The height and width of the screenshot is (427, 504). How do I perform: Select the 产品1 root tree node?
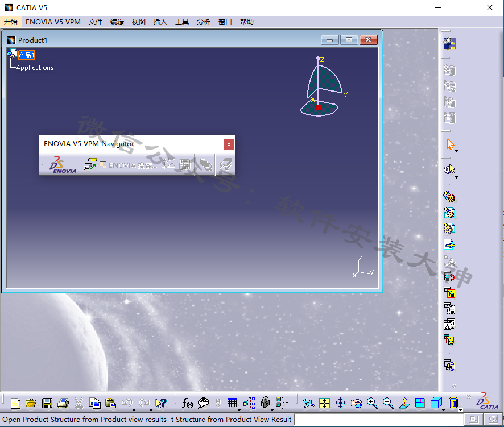pyautogui.click(x=26, y=55)
